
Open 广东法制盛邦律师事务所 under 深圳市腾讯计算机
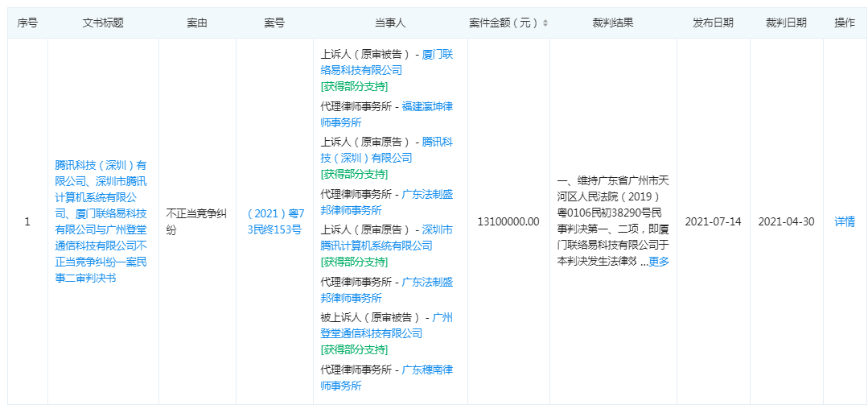pos(386,290)
